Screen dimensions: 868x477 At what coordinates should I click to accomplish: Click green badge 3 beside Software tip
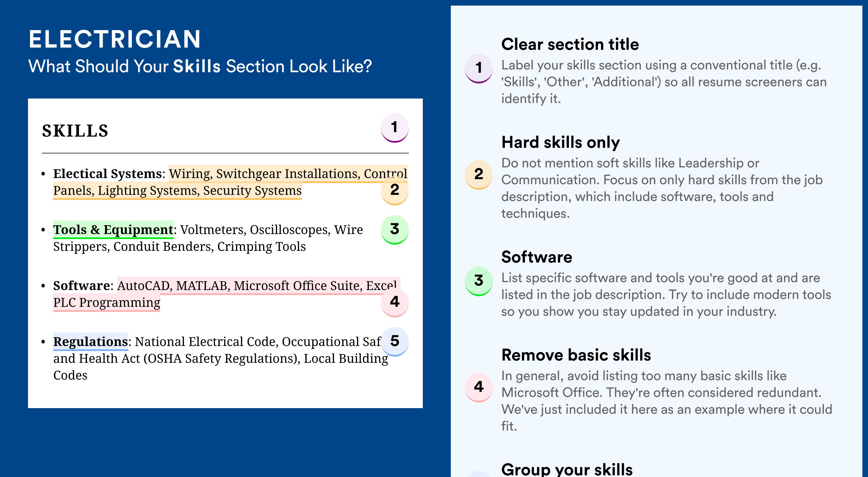tap(479, 281)
